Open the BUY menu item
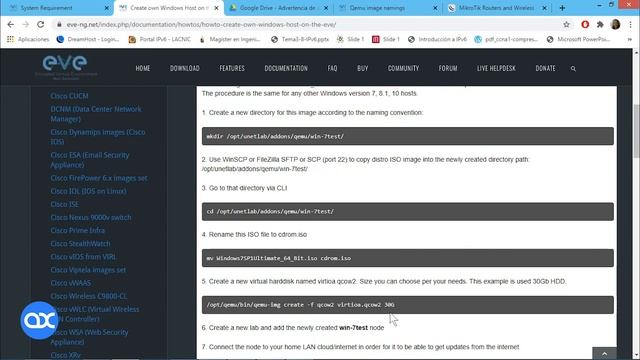Screen dimensions: 640x360 click(363, 69)
